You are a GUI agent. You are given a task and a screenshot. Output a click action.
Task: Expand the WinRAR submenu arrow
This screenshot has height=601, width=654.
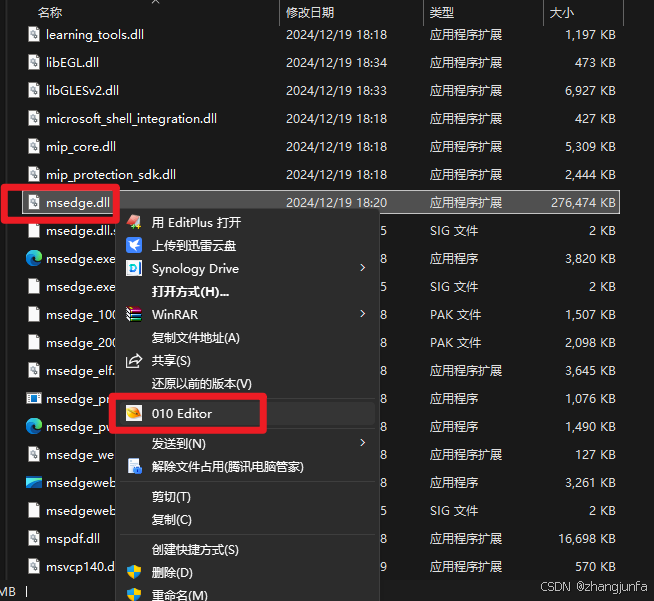(x=362, y=314)
